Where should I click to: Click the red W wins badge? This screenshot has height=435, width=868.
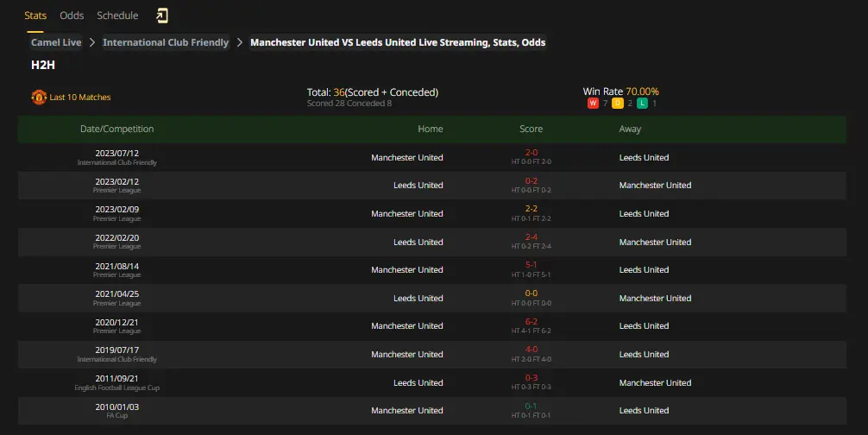tap(593, 103)
